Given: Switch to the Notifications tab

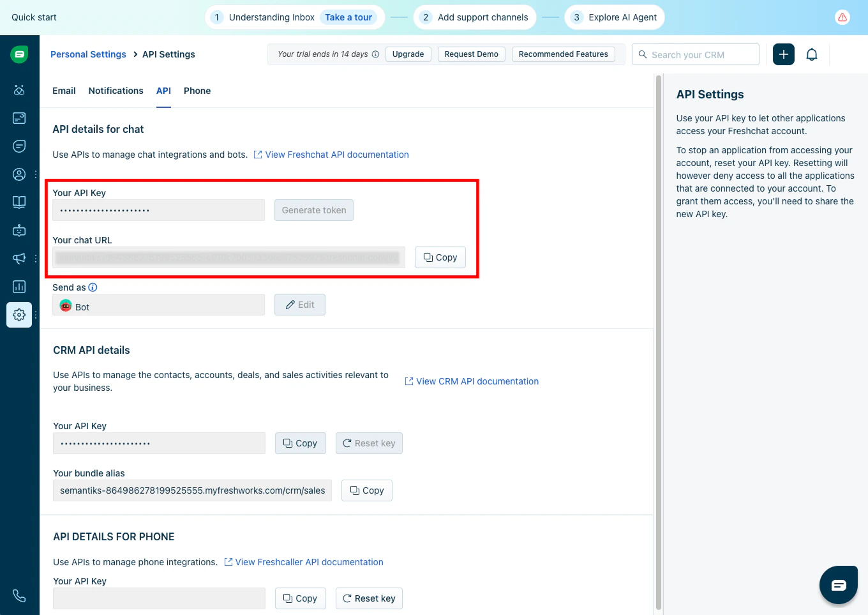Looking at the screenshot, I should [x=116, y=91].
